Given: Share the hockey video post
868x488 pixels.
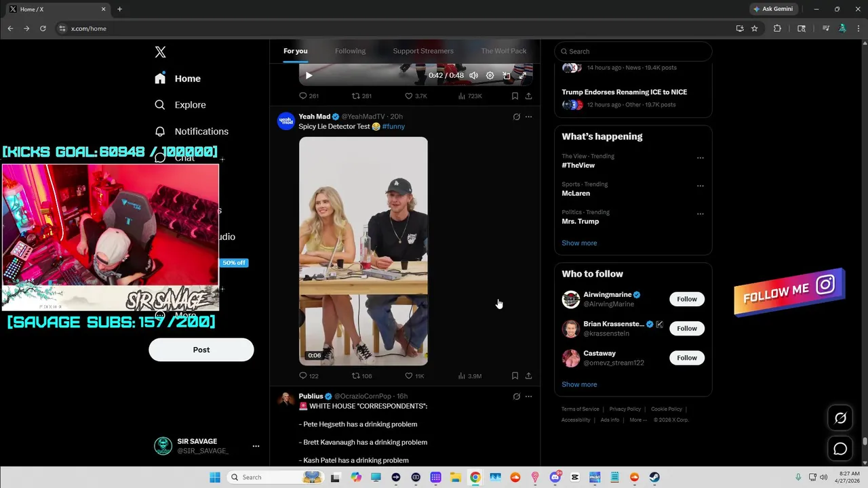Looking at the screenshot, I should (x=528, y=96).
